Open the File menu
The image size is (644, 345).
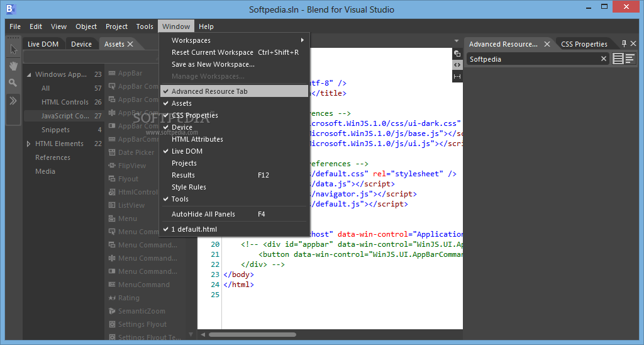15,26
